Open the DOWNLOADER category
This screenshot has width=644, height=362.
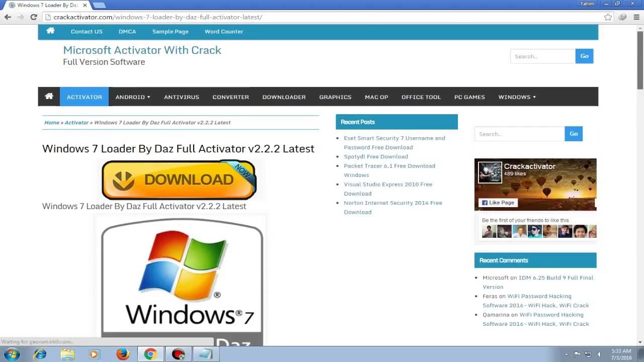click(284, 97)
